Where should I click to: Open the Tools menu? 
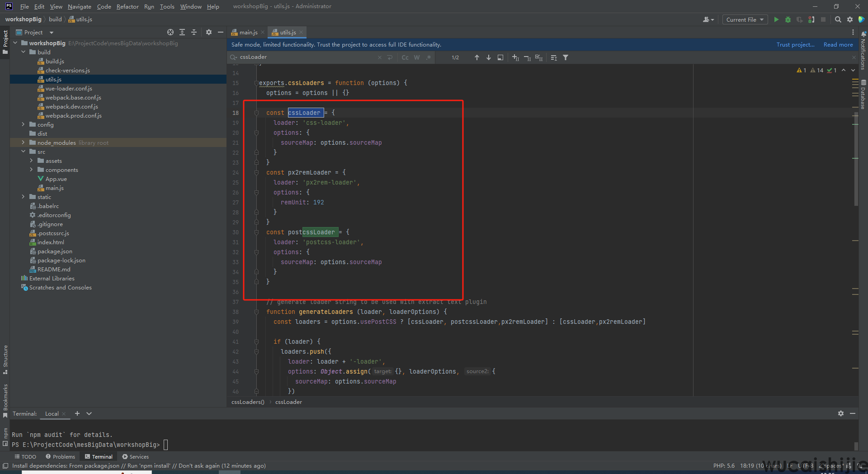tap(167, 6)
